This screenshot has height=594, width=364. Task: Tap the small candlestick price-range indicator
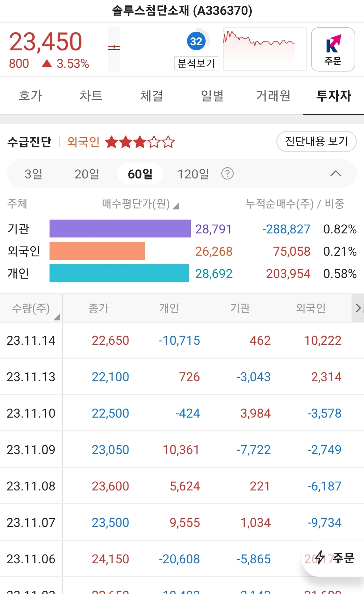114,49
